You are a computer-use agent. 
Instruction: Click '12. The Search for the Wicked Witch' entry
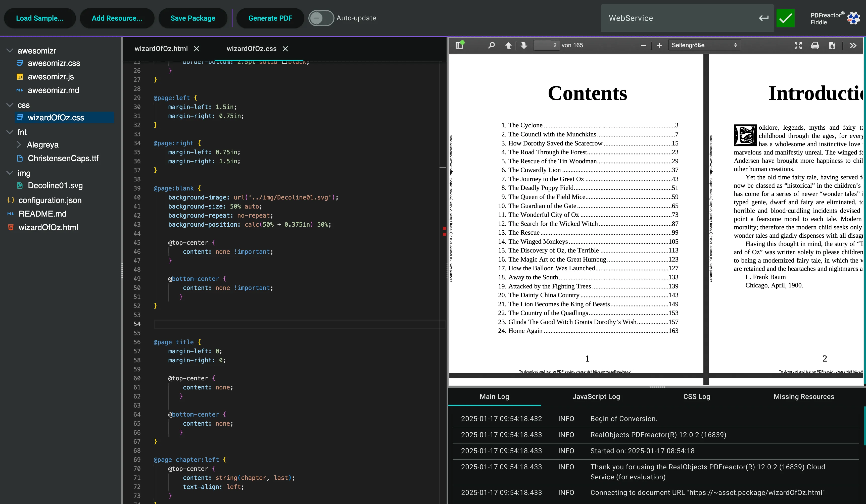pos(588,224)
